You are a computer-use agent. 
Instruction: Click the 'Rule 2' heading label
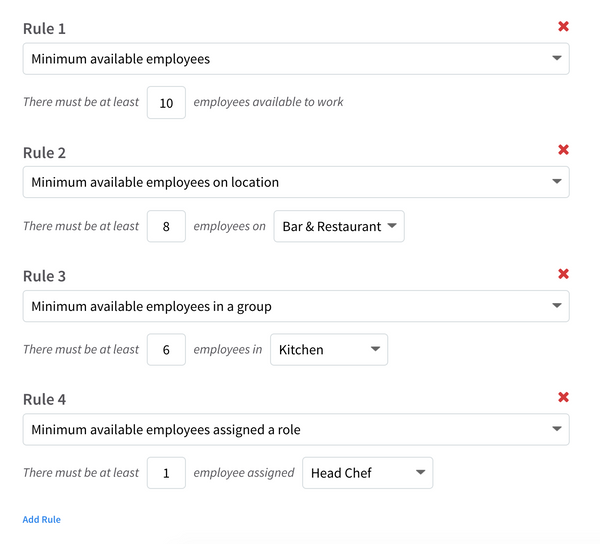click(x=45, y=153)
